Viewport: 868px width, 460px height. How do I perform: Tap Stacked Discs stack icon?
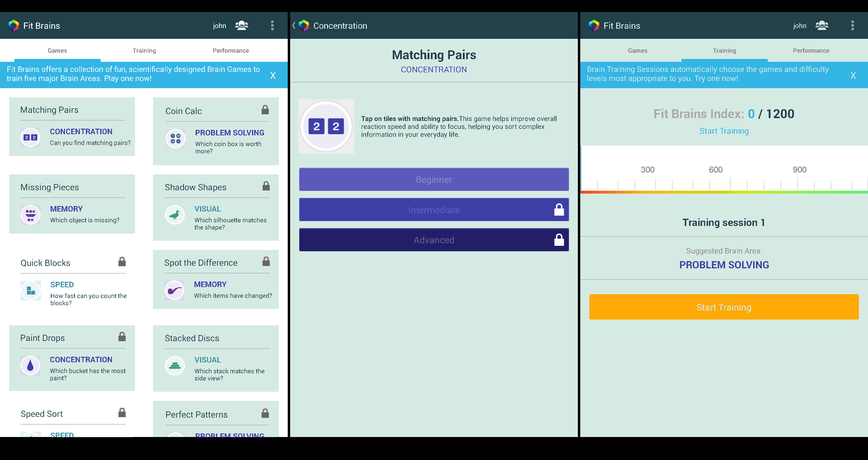tap(175, 366)
